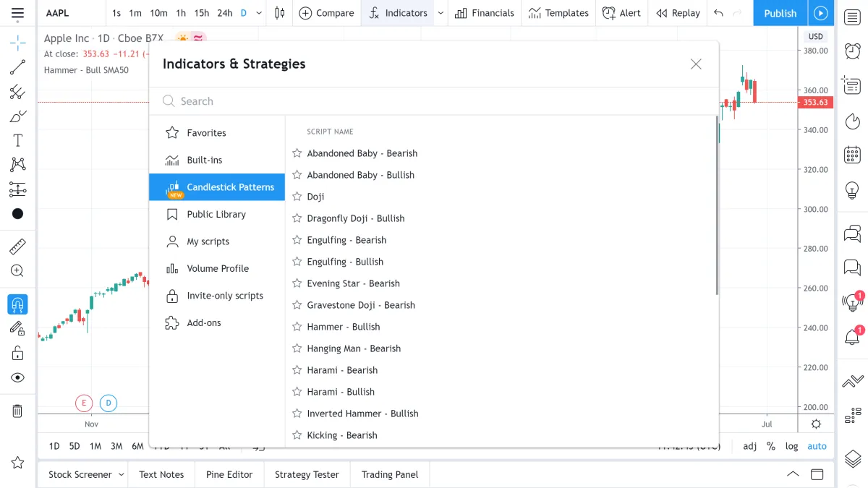Select the Public Library category
This screenshot has width=868, height=488.
tap(217, 215)
